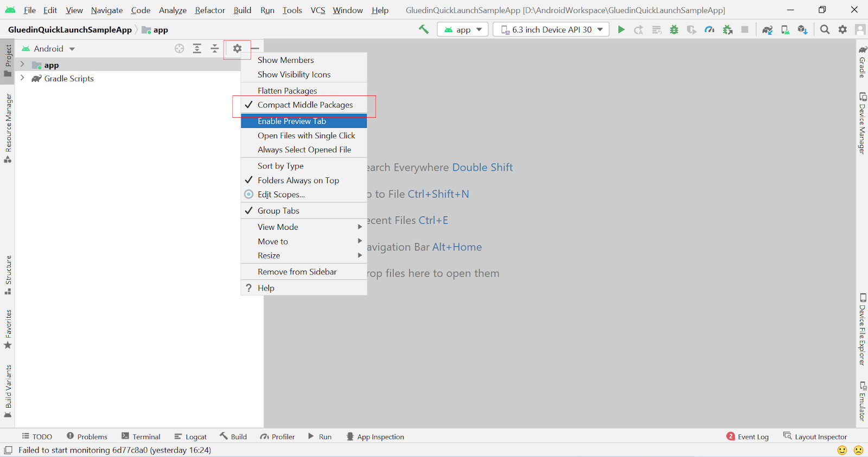Open the Logcat tool window
Screen dimensions: 868x457
click(190, 436)
